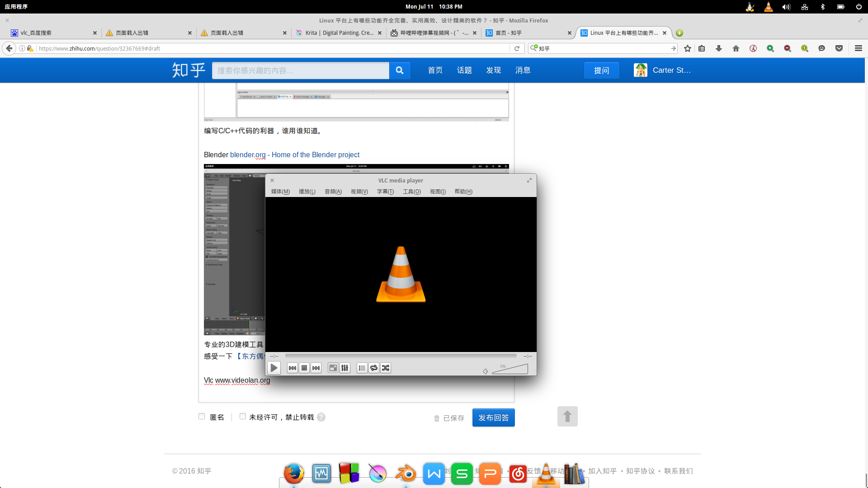This screenshot has width=868, height=488.
Task: Open Zhihu 发现 nav link
Action: [x=494, y=70]
